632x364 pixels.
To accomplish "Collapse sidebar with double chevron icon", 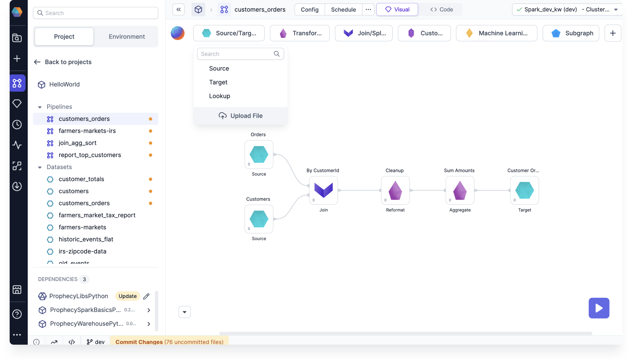I will [179, 9].
